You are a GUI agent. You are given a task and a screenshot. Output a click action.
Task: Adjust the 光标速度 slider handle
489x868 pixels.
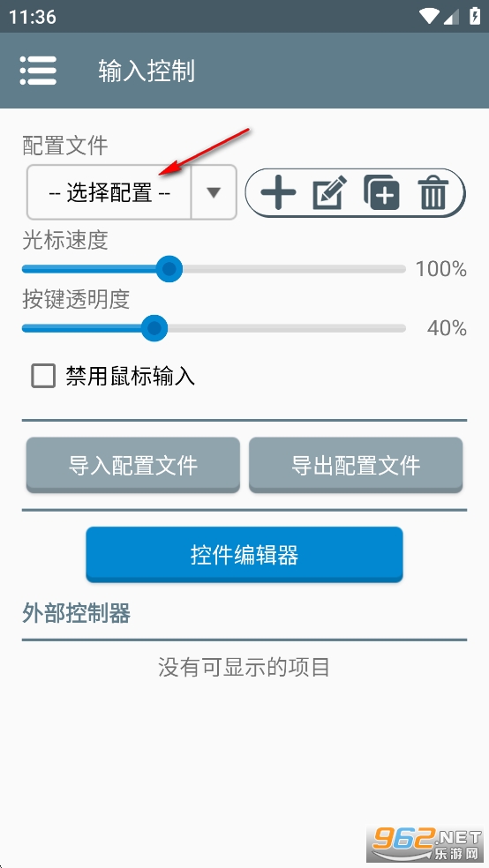click(169, 269)
